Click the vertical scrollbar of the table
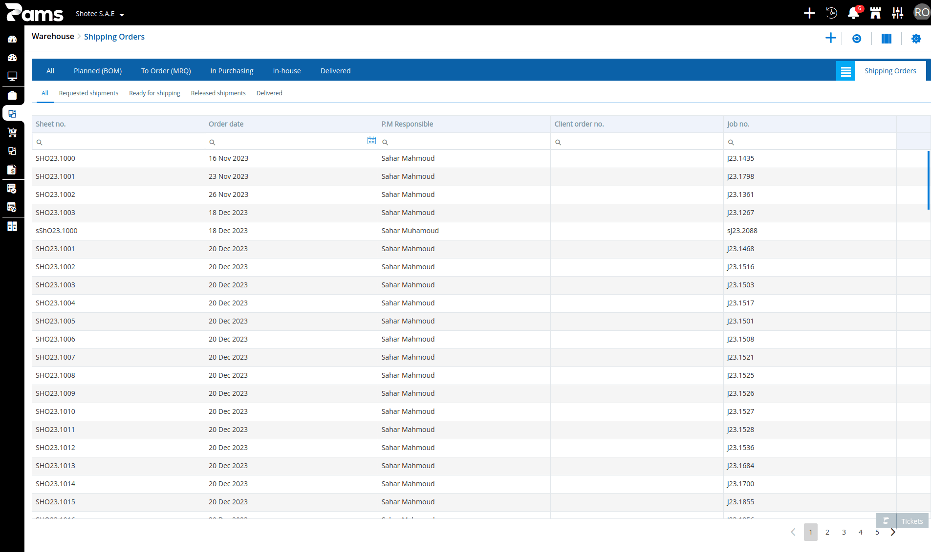Screen dimensions: 931x560 pos(929,180)
